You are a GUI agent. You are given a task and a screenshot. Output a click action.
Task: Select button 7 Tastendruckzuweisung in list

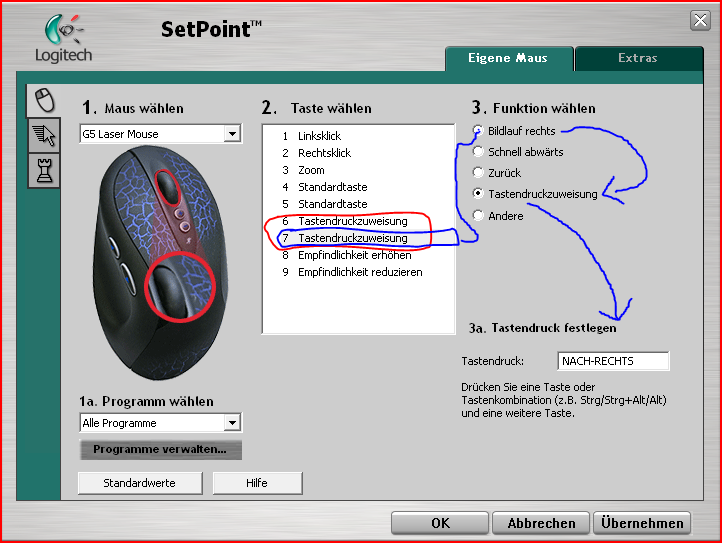(358, 238)
